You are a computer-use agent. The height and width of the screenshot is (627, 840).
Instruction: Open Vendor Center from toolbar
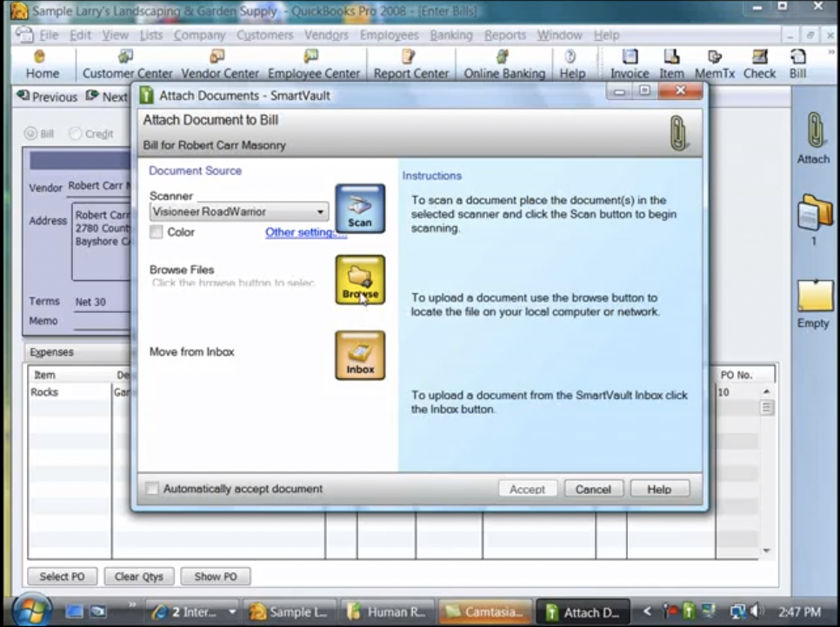(220, 64)
